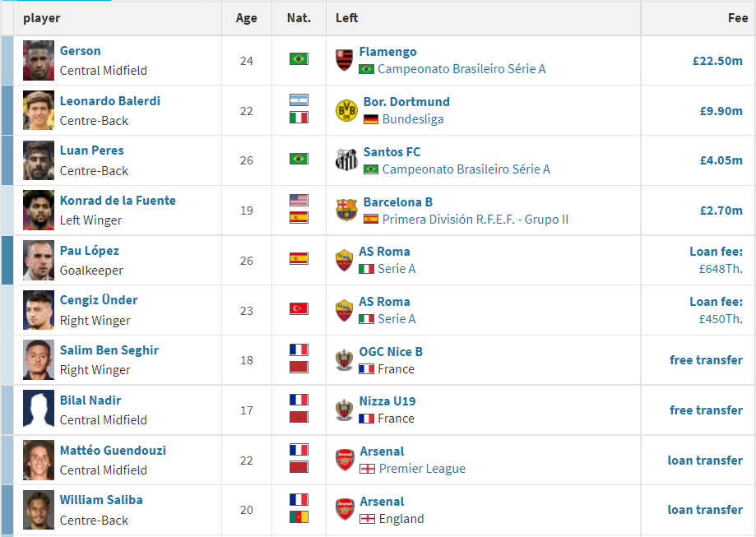This screenshot has width=756, height=537.
Task: Open Leonardo Balerdi's player profile link
Action: [x=110, y=101]
